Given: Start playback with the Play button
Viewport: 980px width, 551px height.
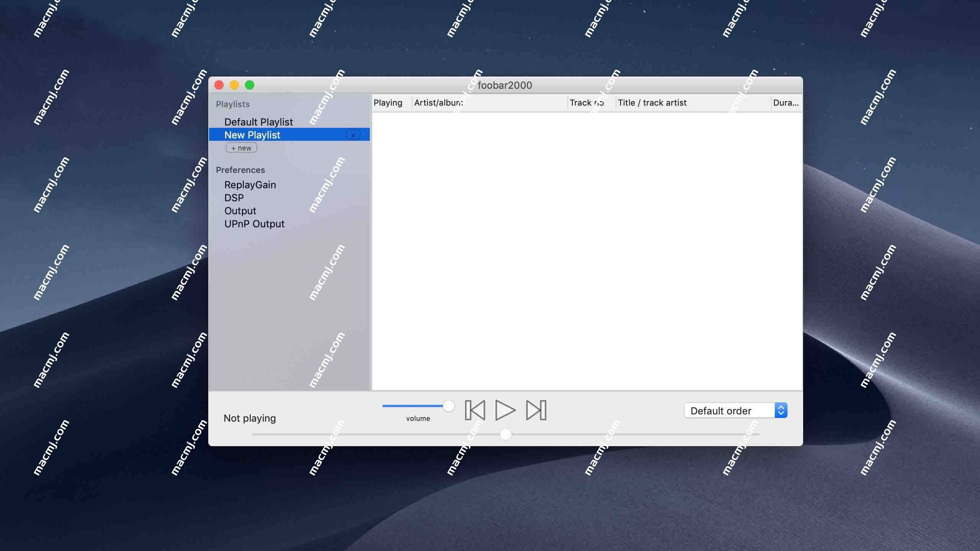Looking at the screenshot, I should pyautogui.click(x=505, y=410).
